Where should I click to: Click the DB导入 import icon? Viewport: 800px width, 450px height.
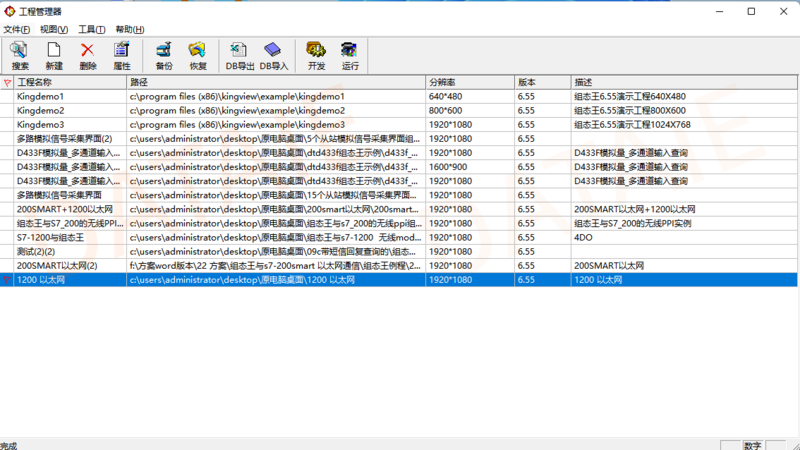[273, 56]
